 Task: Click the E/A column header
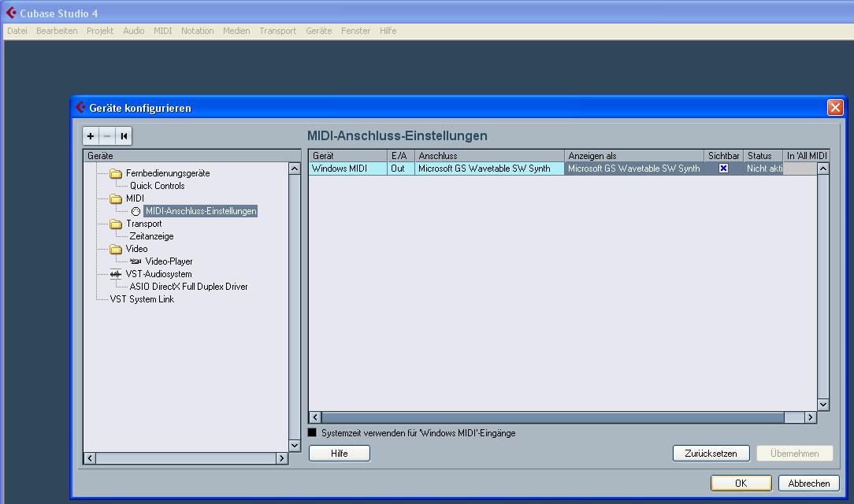401,156
